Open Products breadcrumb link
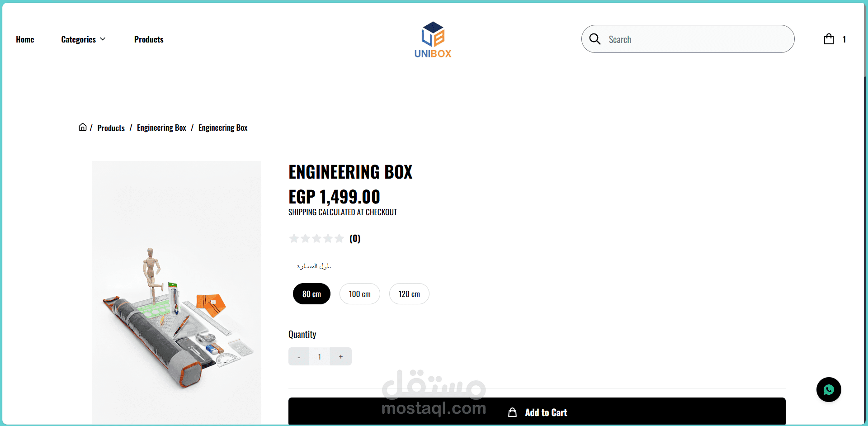868x426 pixels. (111, 128)
